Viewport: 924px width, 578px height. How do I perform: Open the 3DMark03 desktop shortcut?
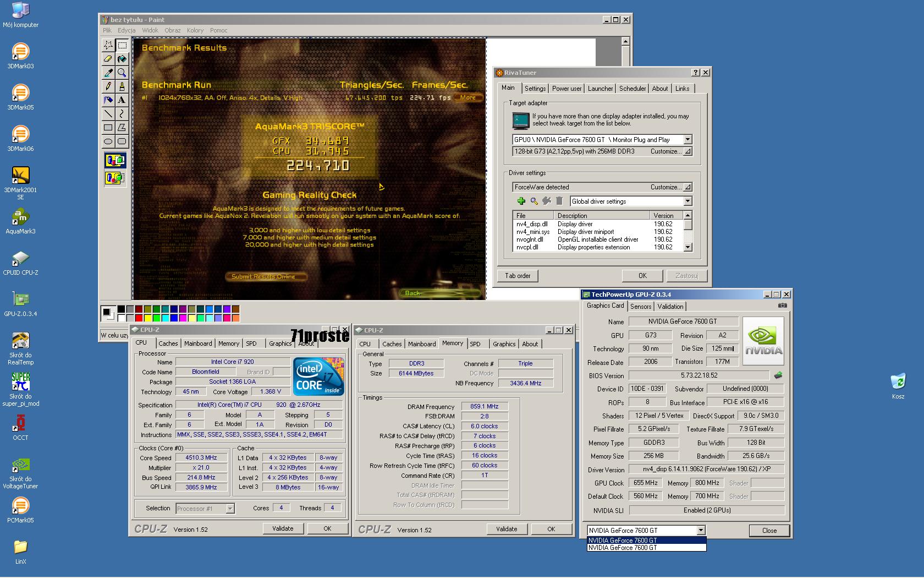tap(20, 56)
